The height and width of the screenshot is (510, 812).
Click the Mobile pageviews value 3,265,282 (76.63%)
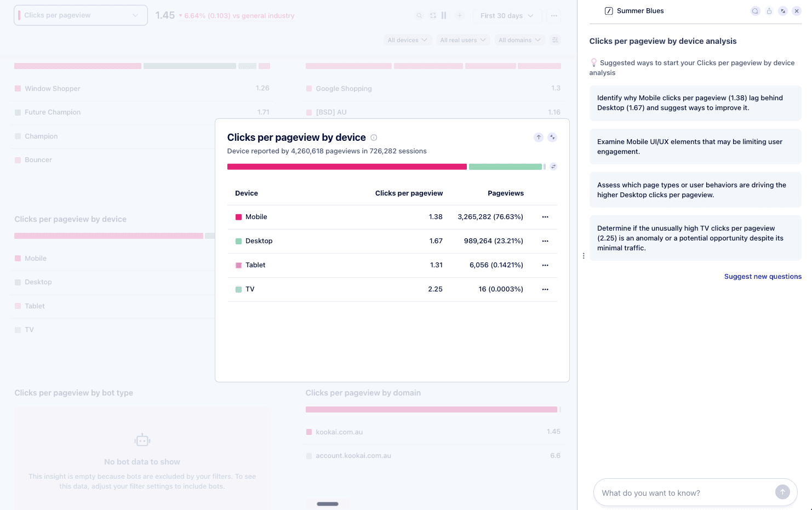(490, 217)
